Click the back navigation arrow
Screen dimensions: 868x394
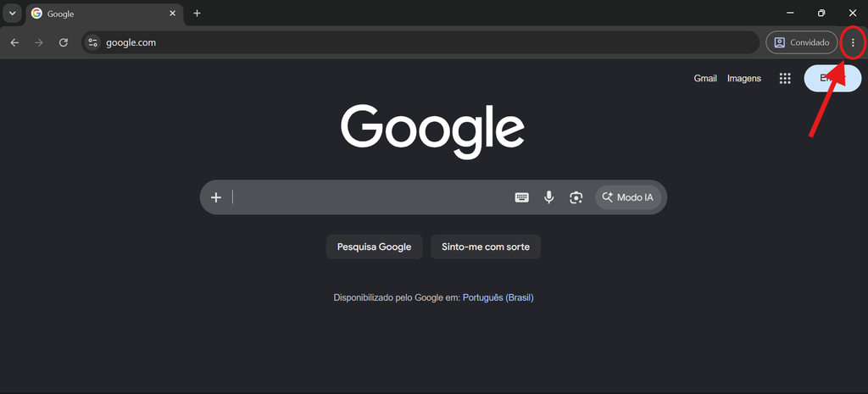14,42
